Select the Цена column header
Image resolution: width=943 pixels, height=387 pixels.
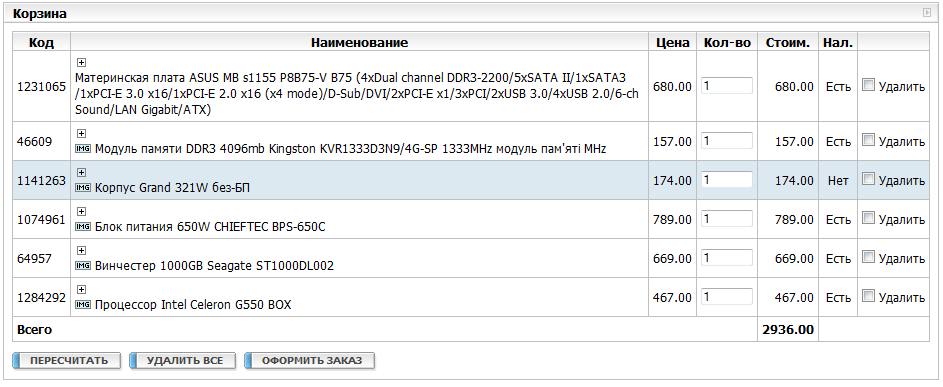point(672,42)
